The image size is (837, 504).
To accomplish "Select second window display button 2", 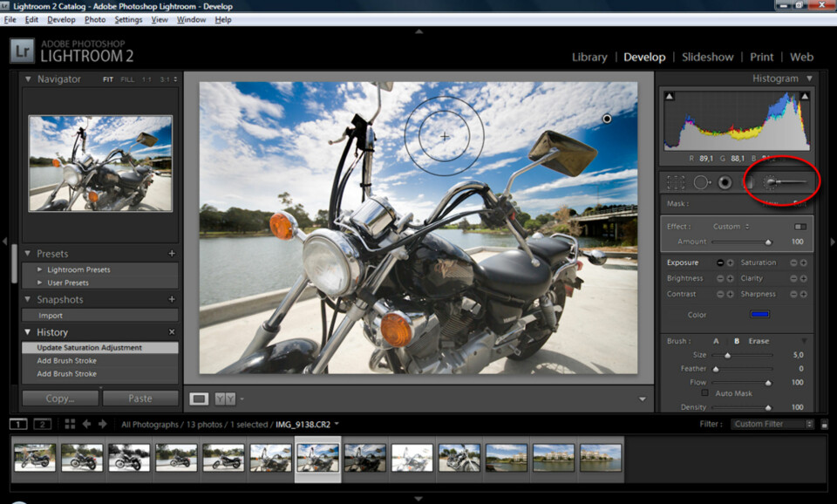I will pos(42,424).
